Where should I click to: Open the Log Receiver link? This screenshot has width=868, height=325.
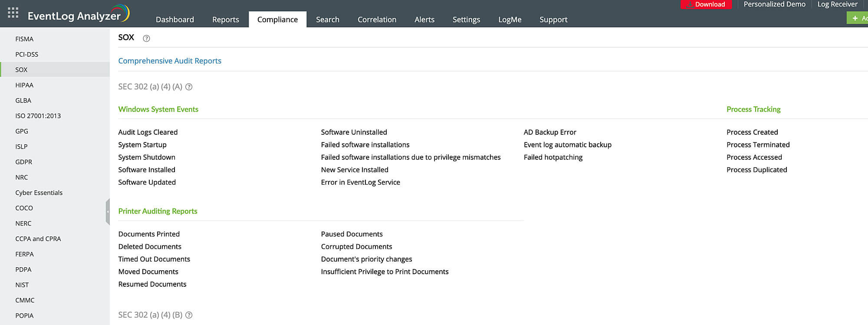click(837, 4)
